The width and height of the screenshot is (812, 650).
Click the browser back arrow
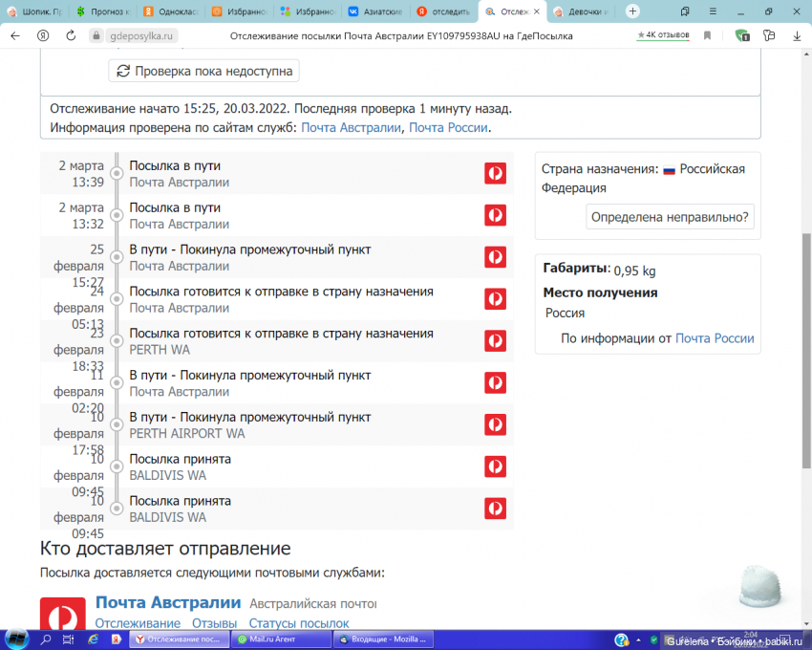(14, 35)
